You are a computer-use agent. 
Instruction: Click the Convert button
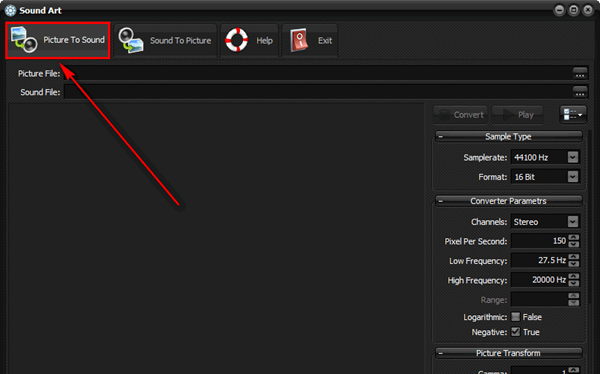point(460,114)
